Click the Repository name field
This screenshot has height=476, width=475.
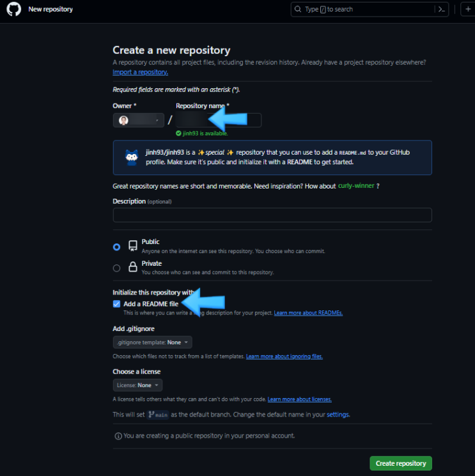coord(219,120)
